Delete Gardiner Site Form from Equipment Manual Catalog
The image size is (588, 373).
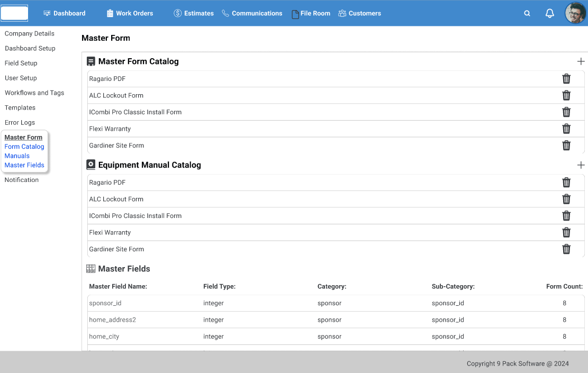(566, 249)
